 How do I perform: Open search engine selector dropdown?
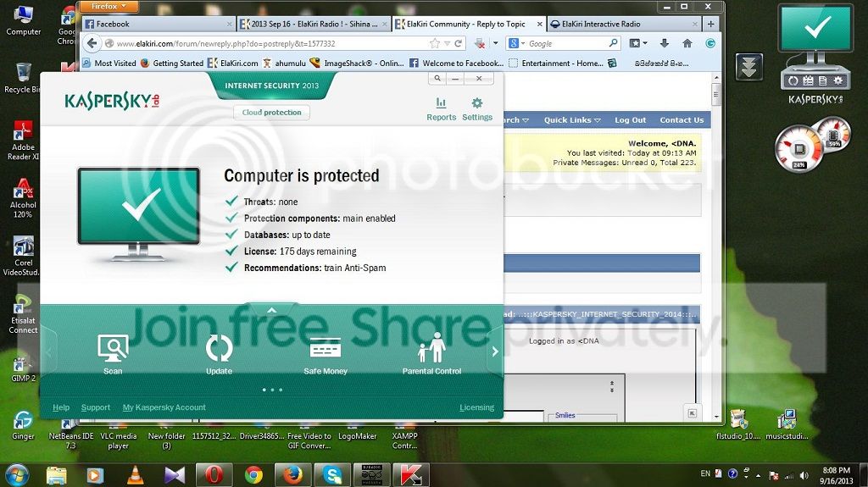517,43
